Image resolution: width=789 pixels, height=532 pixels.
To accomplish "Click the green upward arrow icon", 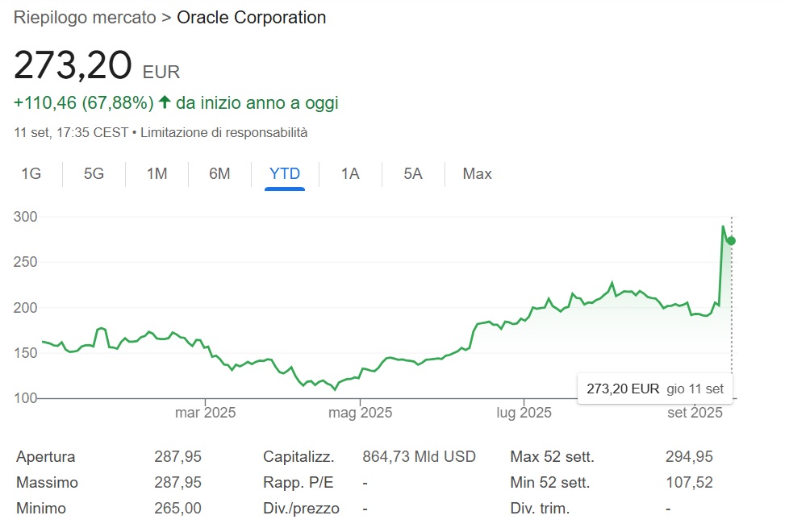I will (x=165, y=102).
